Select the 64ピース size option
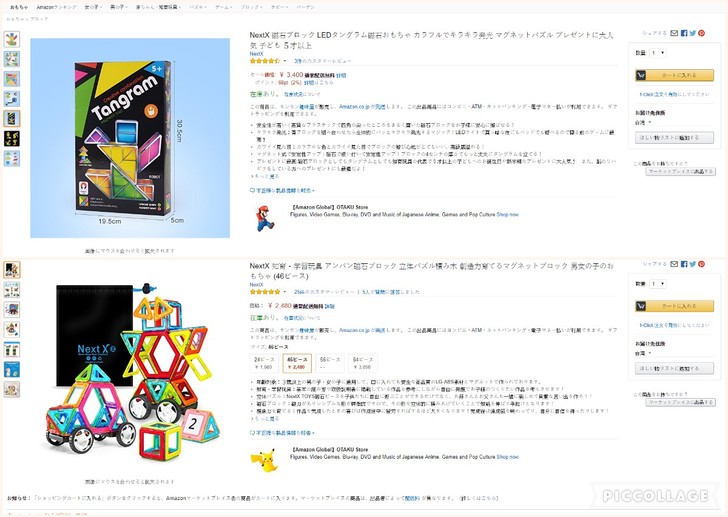This screenshot has width=728, height=517. [x=363, y=363]
